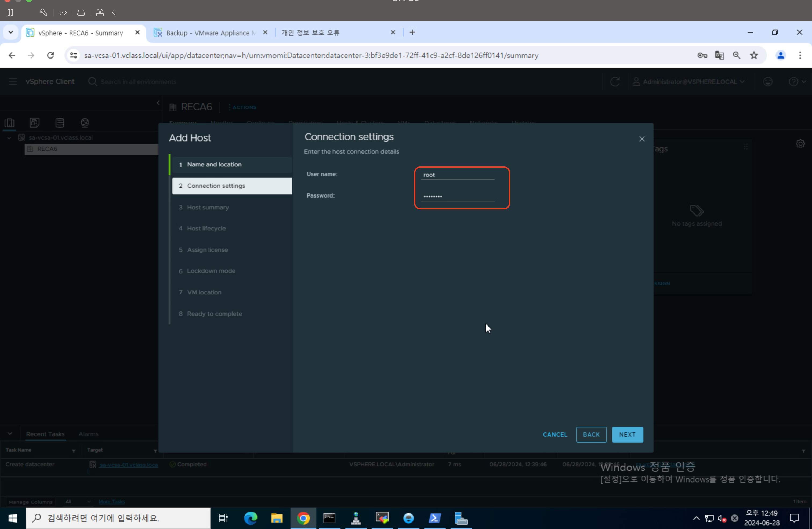Select Connection settings wizard step

(216, 186)
